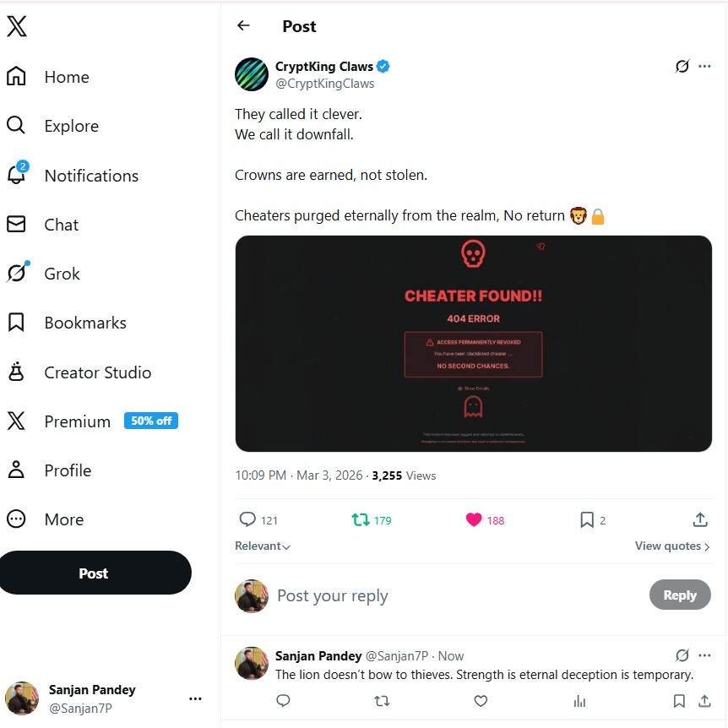Open account menu dots beside Sanjan Pandey
Image resolution: width=728 pixels, height=728 pixels.
click(x=195, y=698)
